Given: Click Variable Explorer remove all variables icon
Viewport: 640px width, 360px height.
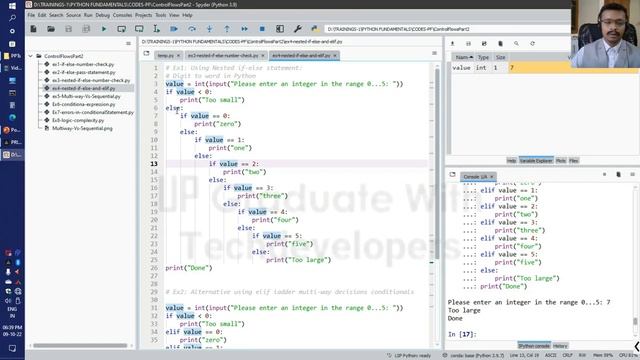Looking at the screenshot, I should [500, 43].
